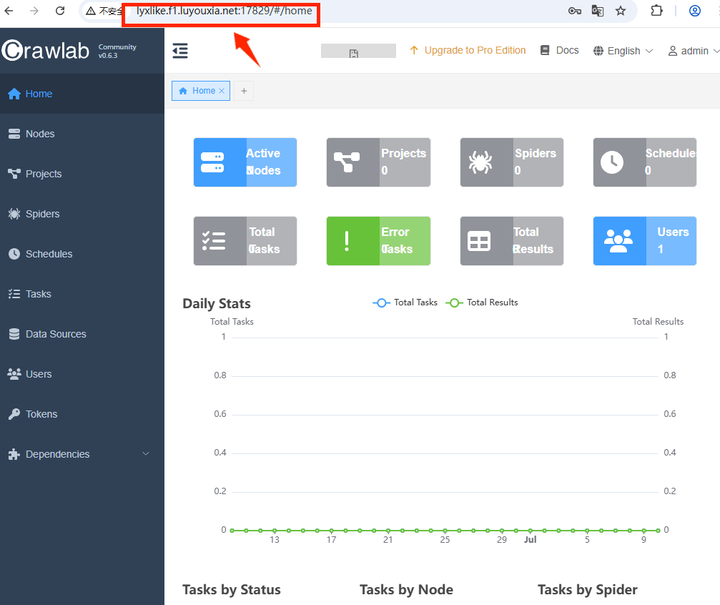Click the Community v0.6.3 version label
The width and height of the screenshot is (720, 605).
coord(117,51)
